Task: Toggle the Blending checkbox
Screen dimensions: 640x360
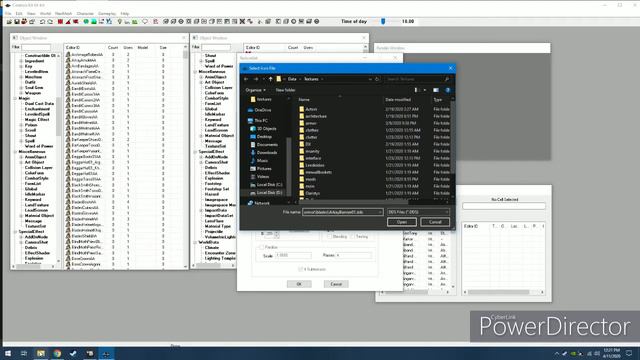Action: (329, 236)
